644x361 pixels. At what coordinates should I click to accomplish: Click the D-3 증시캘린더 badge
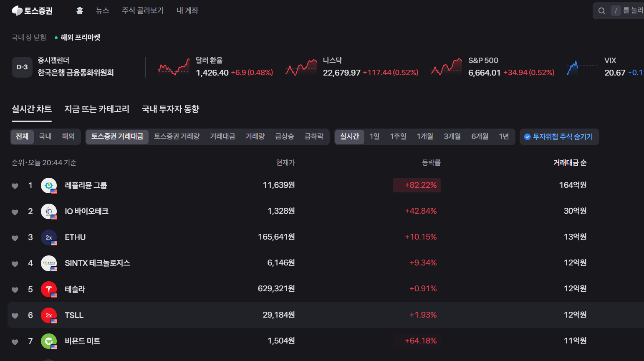point(22,67)
